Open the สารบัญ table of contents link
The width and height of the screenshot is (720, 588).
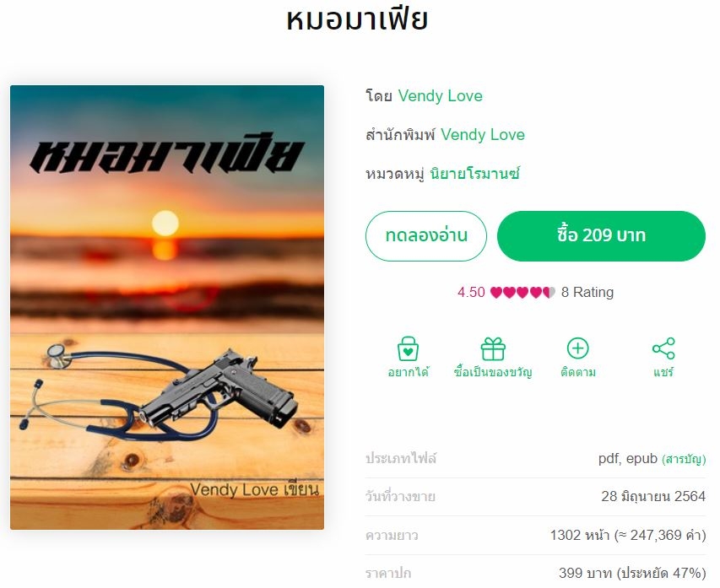684,459
